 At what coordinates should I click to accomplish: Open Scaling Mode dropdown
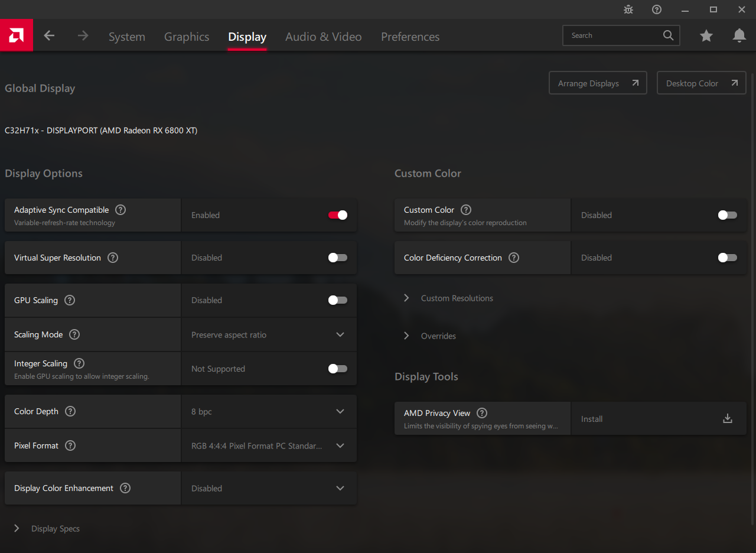tap(269, 334)
